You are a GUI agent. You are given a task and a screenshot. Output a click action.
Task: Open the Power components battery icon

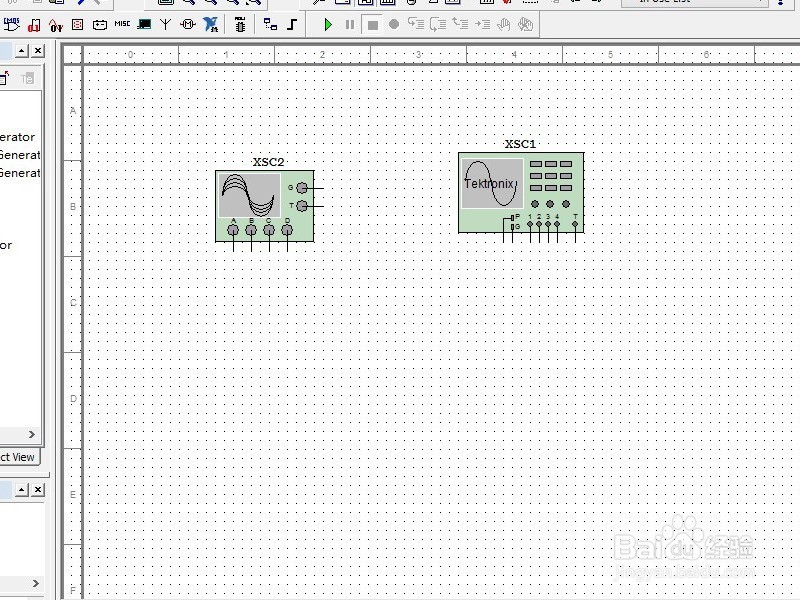pos(99,24)
